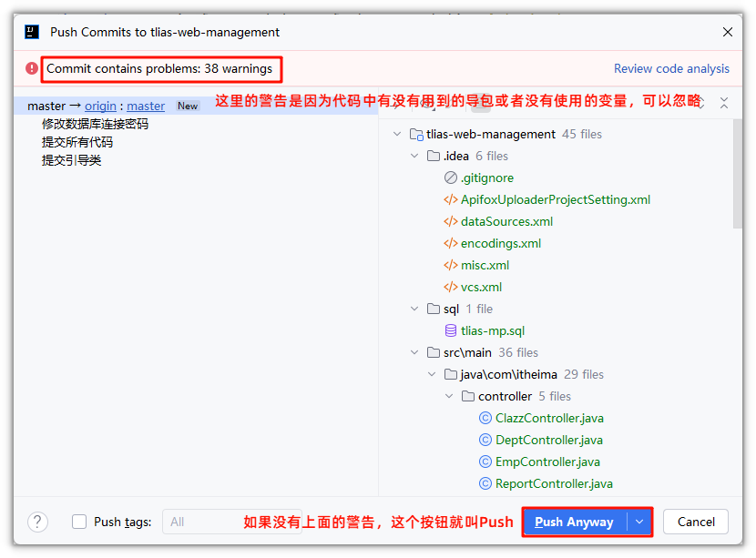Click the .idea folder icon
The height and width of the screenshot is (558, 756).
[x=434, y=156]
